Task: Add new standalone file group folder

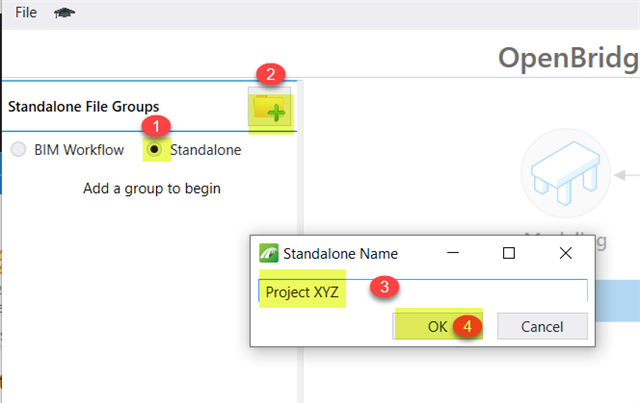Action: click(269, 107)
